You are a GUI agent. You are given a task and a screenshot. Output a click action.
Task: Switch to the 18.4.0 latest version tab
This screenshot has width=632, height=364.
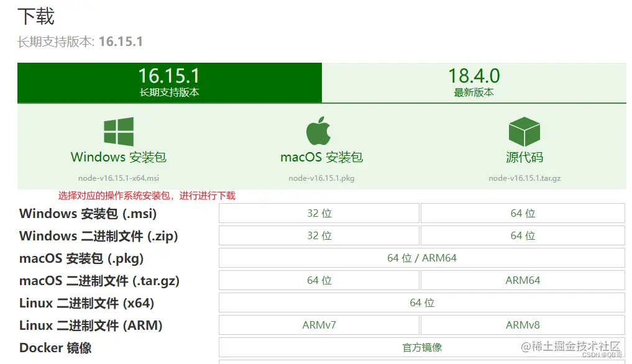click(x=474, y=83)
